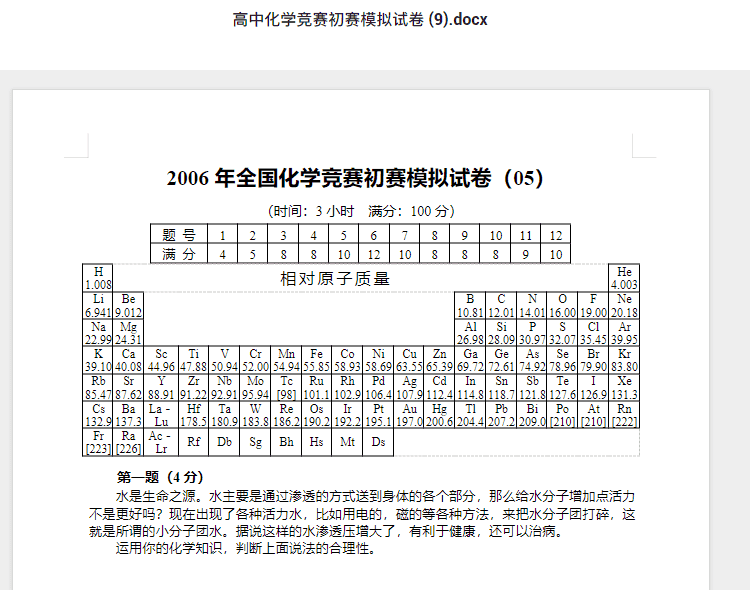Viewport: 750px width, 590px height.
Task: Select the Cs 132.9 cell
Action: point(98,415)
